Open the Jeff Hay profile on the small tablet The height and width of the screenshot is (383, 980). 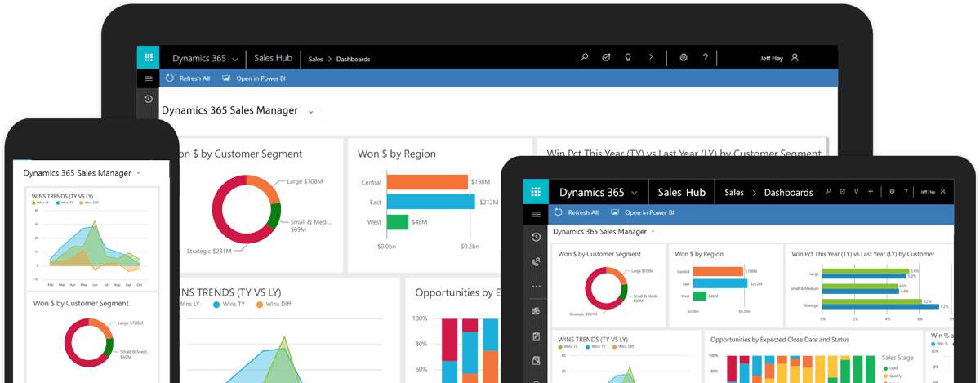[x=933, y=192]
